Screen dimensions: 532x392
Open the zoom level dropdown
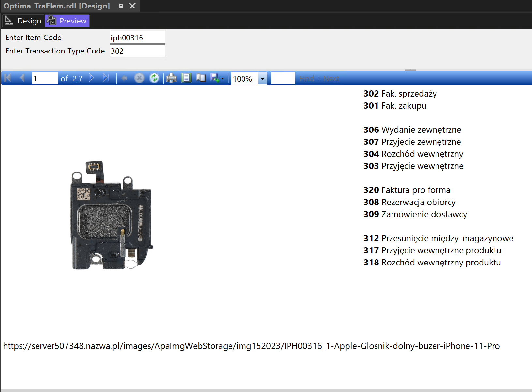pos(262,78)
